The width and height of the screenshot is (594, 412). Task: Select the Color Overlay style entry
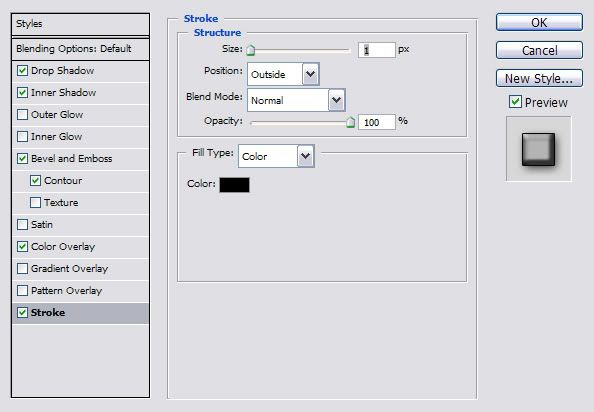[63, 247]
